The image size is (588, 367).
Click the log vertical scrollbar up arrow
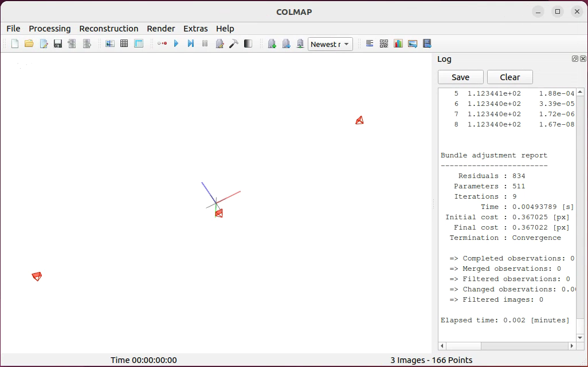click(x=580, y=92)
